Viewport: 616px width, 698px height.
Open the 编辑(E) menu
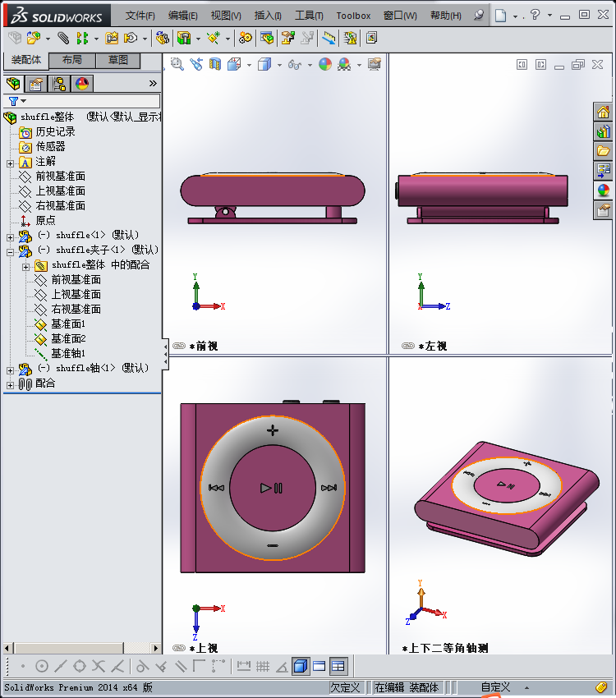(183, 16)
